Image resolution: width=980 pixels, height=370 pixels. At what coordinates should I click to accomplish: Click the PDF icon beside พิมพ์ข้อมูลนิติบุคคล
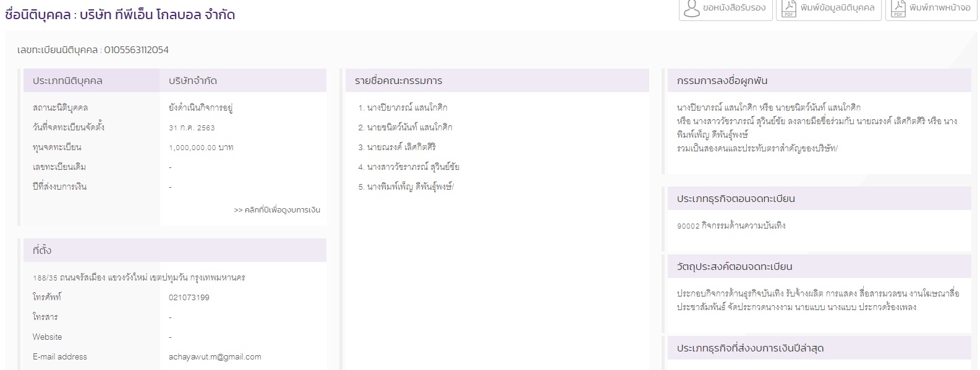(789, 8)
